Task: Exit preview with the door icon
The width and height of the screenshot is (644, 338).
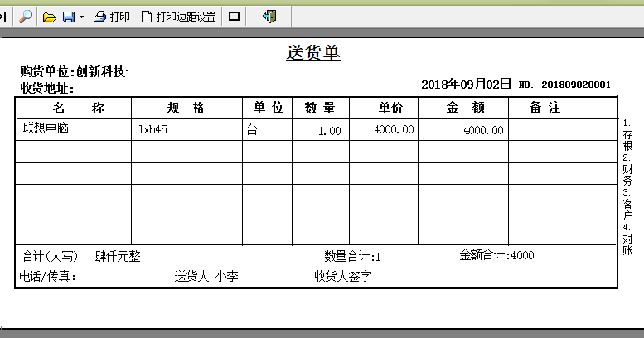Action: pos(269,17)
